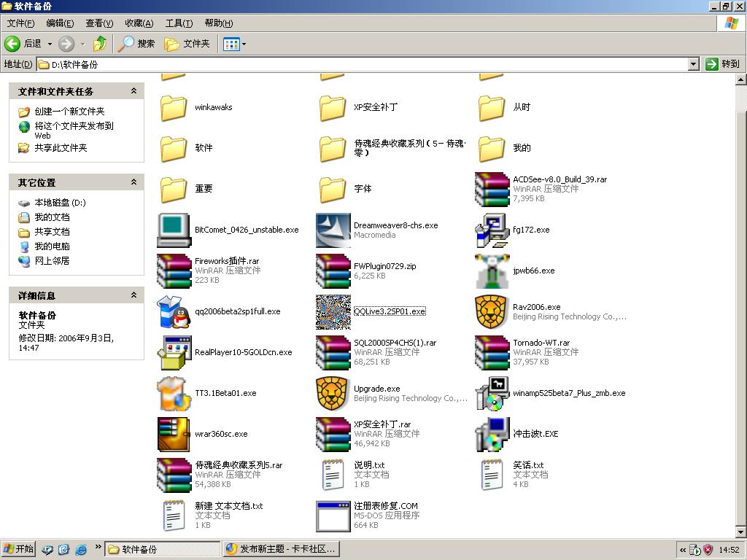The width and height of the screenshot is (747, 560).
Task: Select the wrar360sc.exe WinRAR installer icon
Action: pyautogui.click(x=174, y=434)
